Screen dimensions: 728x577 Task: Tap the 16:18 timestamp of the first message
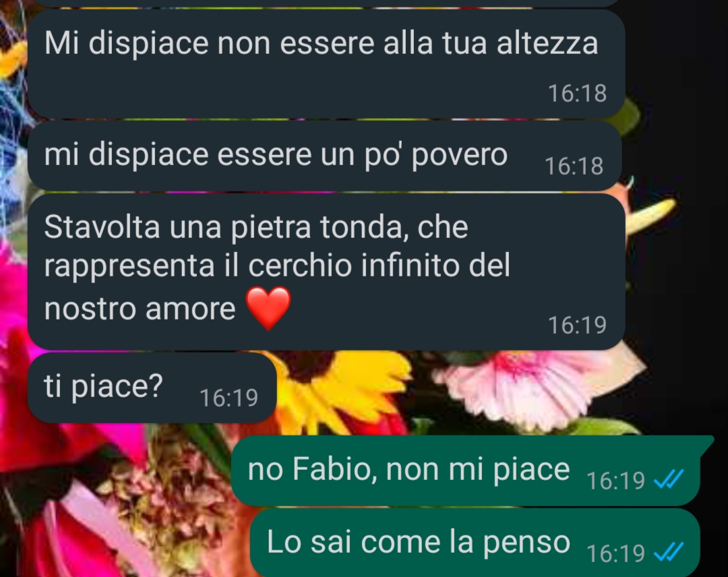coord(577,93)
